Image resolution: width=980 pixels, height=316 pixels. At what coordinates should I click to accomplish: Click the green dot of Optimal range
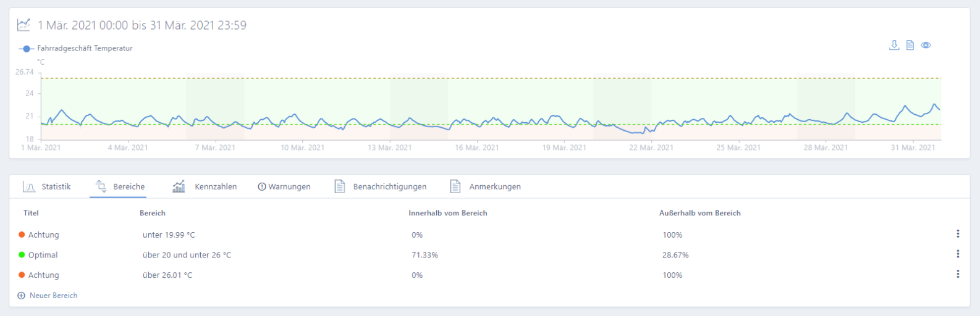click(x=22, y=255)
